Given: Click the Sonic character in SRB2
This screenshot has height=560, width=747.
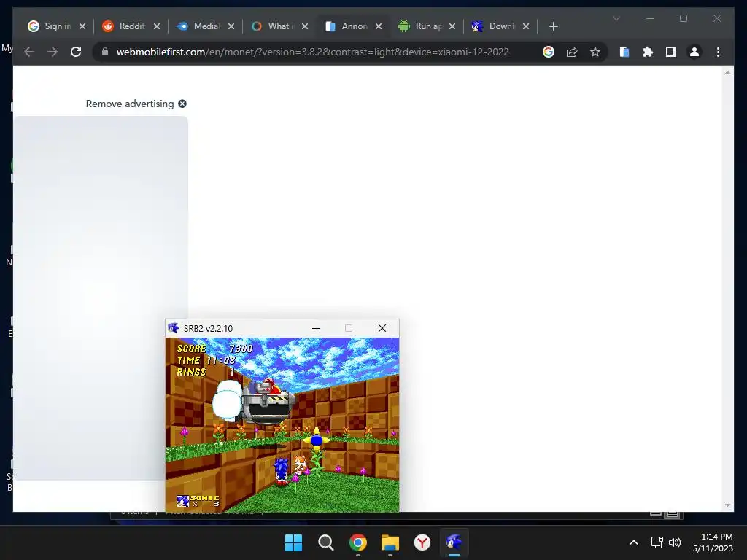Looking at the screenshot, I should [281, 471].
